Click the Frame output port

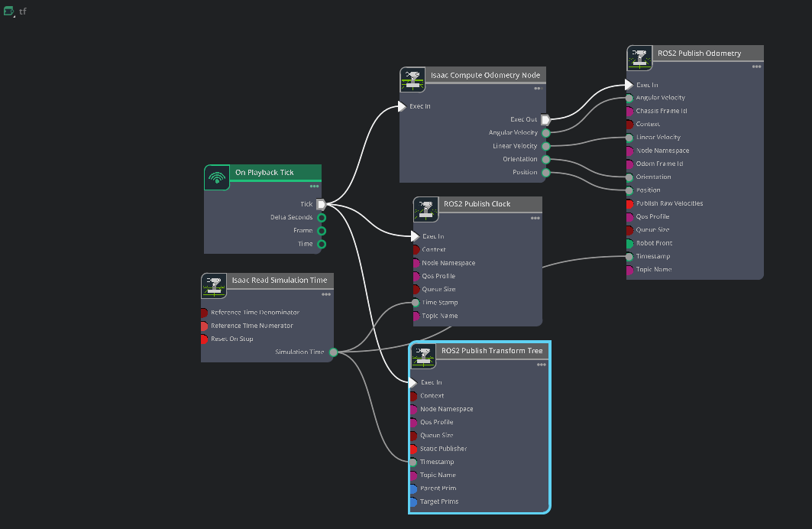click(x=322, y=231)
